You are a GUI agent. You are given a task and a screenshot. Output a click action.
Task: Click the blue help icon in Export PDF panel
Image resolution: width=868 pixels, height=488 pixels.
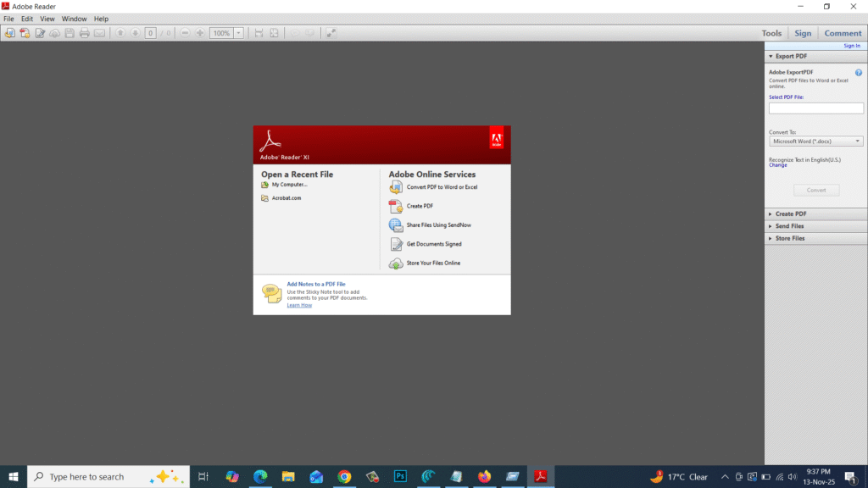859,73
